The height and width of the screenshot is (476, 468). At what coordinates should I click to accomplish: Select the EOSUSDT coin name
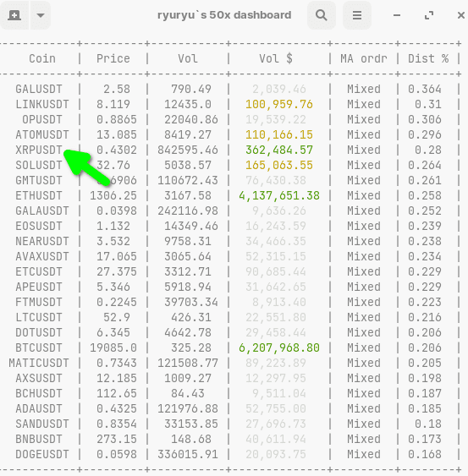(39, 226)
